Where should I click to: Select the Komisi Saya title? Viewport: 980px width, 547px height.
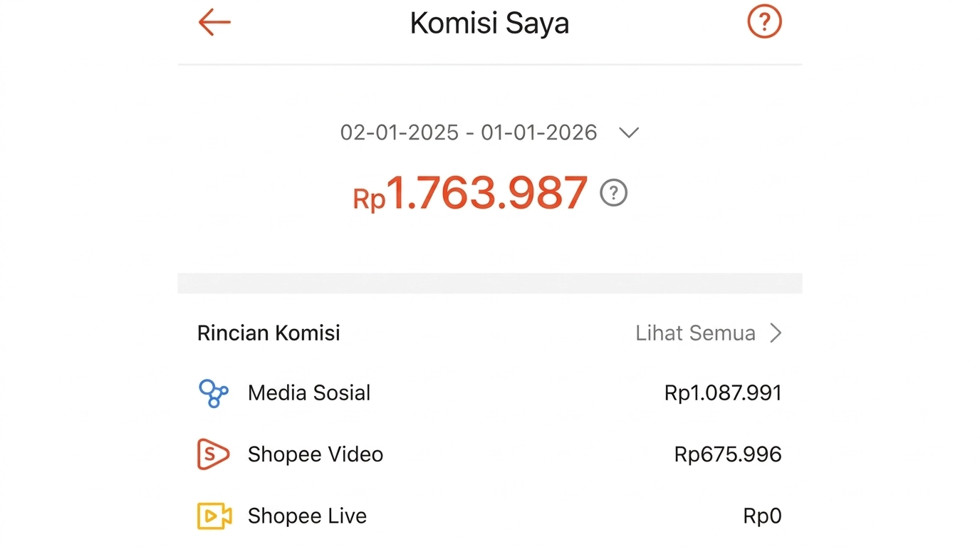pyautogui.click(x=489, y=23)
